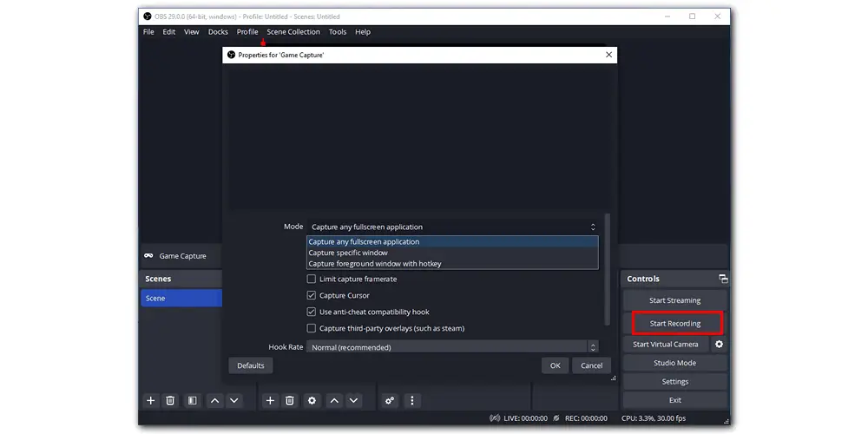This screenshot has width=868, height=434.
Task: Click the recording status icon beside REC
Action: pos(556,418)
